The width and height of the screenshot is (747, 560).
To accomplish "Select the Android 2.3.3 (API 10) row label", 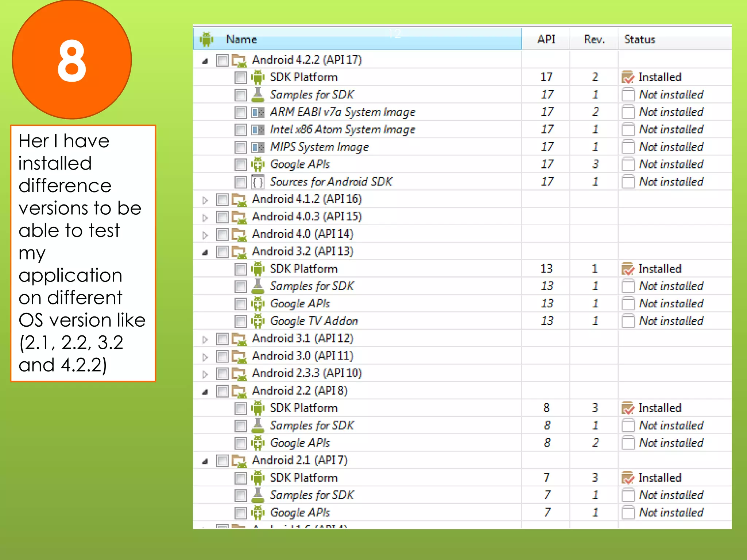I will click(x=307, y=373).
